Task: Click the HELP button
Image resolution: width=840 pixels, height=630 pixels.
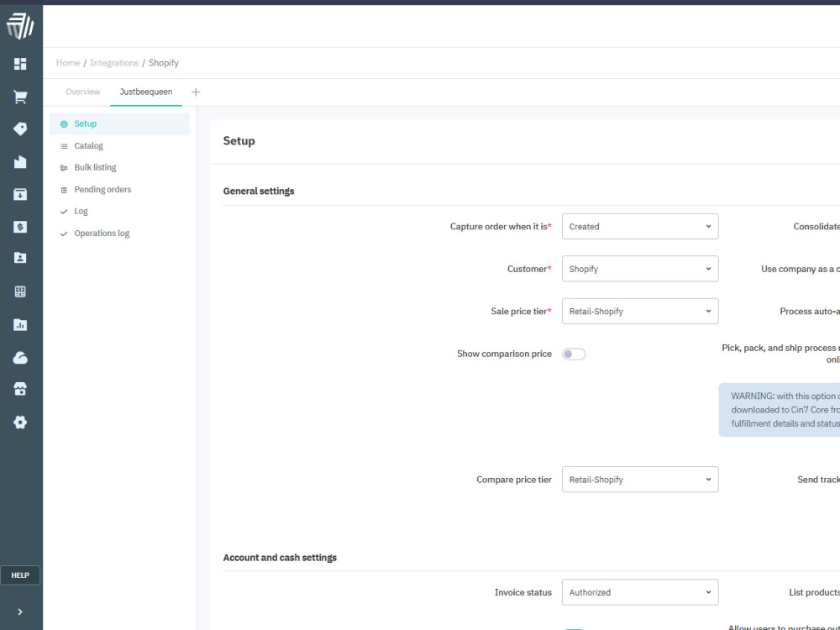Action: click(x=20, y=575)
